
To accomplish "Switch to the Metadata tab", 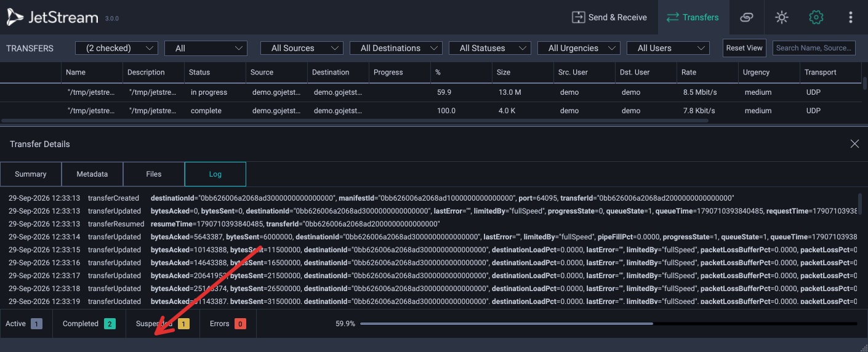I will [92, 174].
